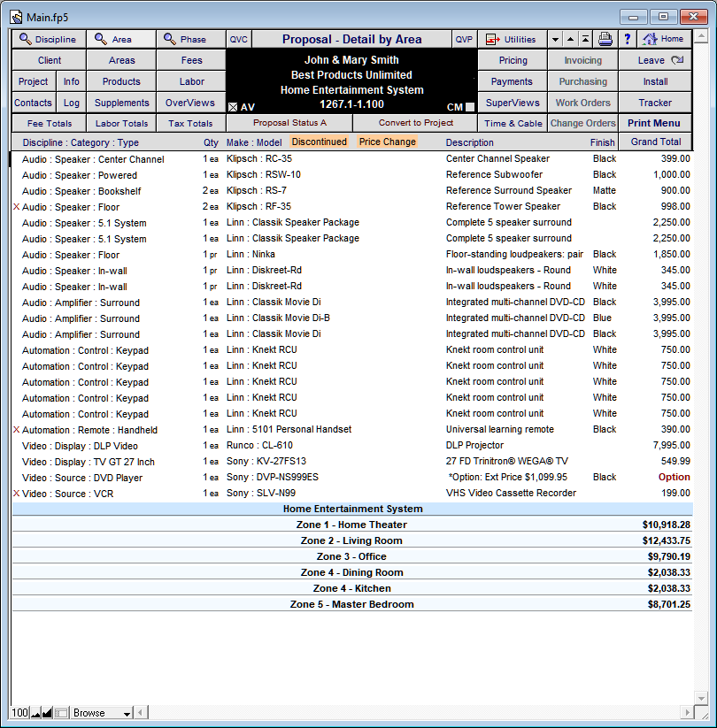Switch to the Areas tab
The height and width of the screenshot is (728, 717).
coord(121,60)
